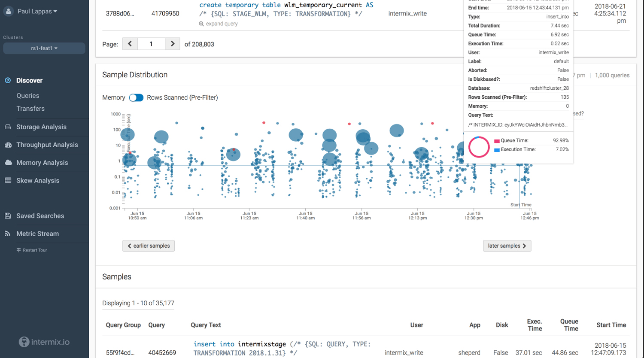
Task: Click the Queue Time column header in Samples
Action: 569,325
